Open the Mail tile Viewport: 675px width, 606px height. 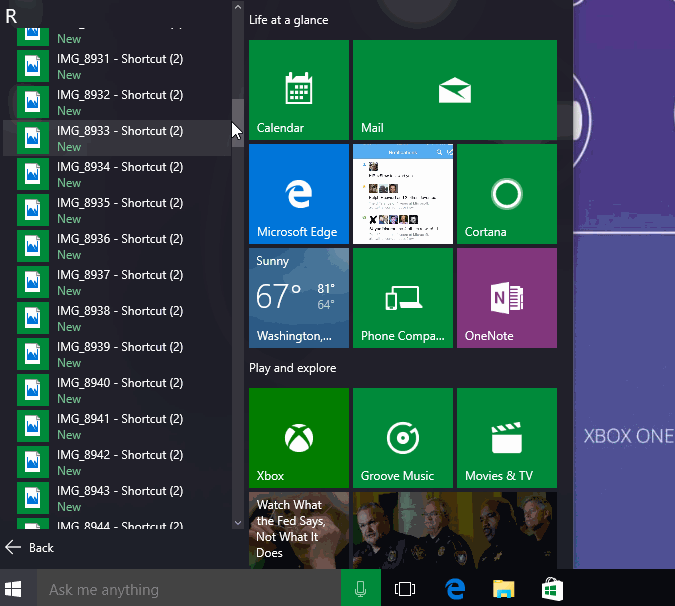click(455, 90)
